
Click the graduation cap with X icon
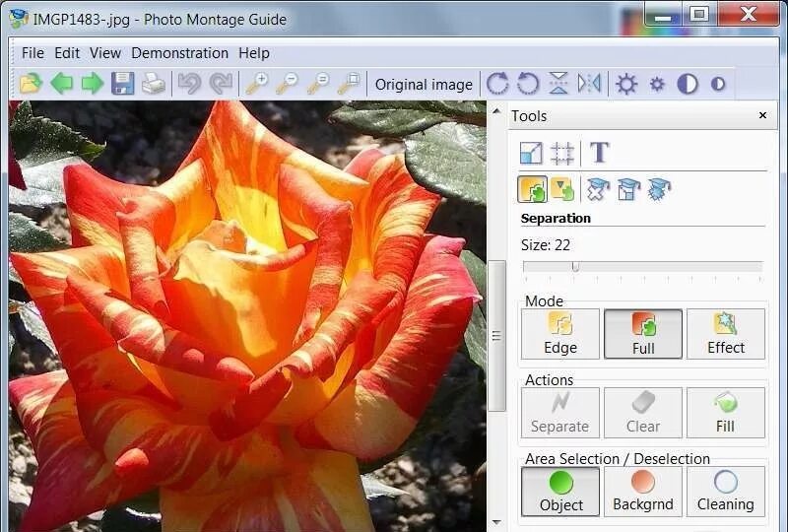click(x=598, y=189)
